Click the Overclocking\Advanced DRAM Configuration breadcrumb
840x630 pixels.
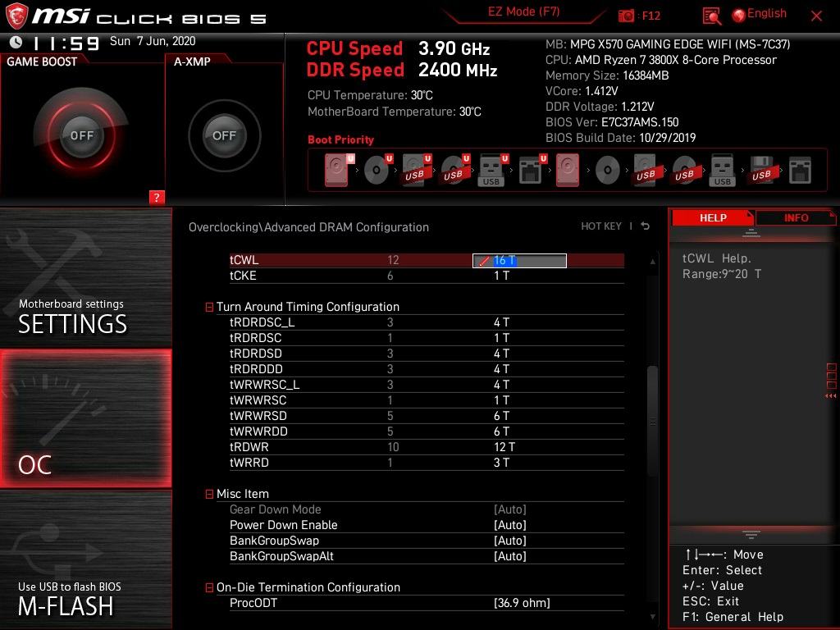pos(308,227)
